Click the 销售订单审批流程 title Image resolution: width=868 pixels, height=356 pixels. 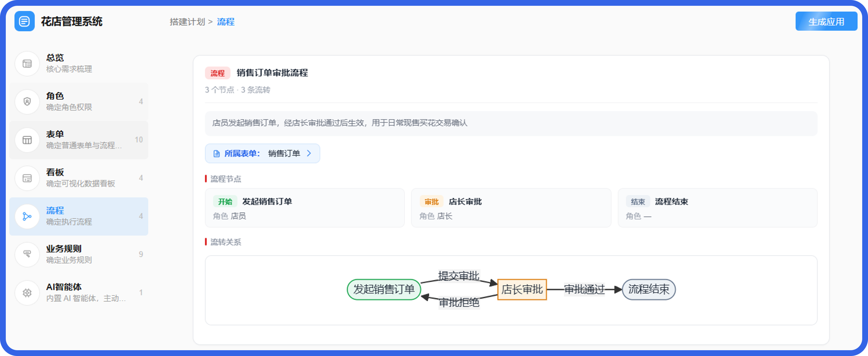272,73
